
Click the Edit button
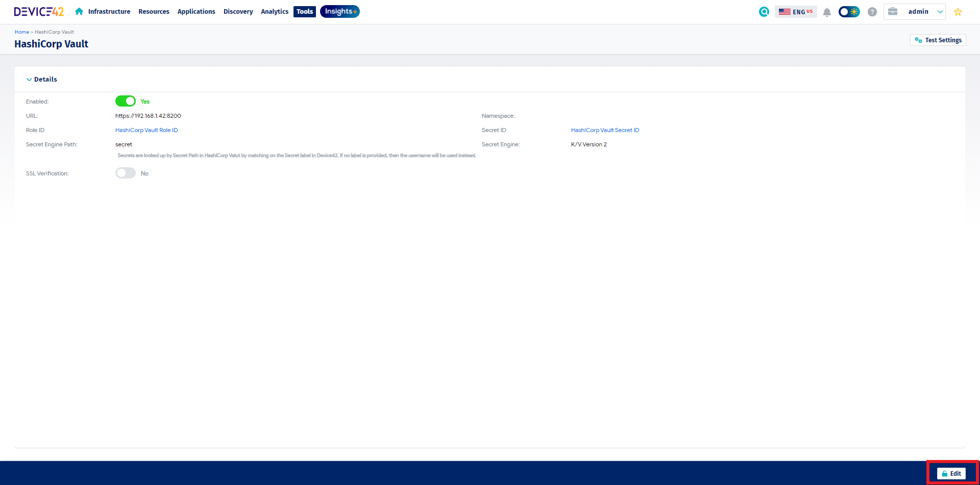[x=951, y=473]
